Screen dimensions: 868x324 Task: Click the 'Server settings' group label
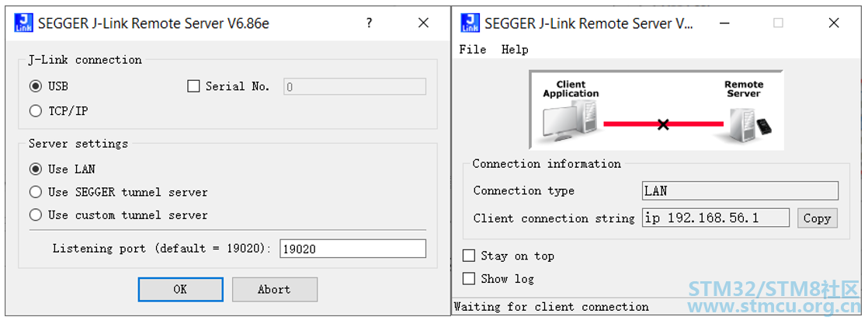(x=78, y=144)
